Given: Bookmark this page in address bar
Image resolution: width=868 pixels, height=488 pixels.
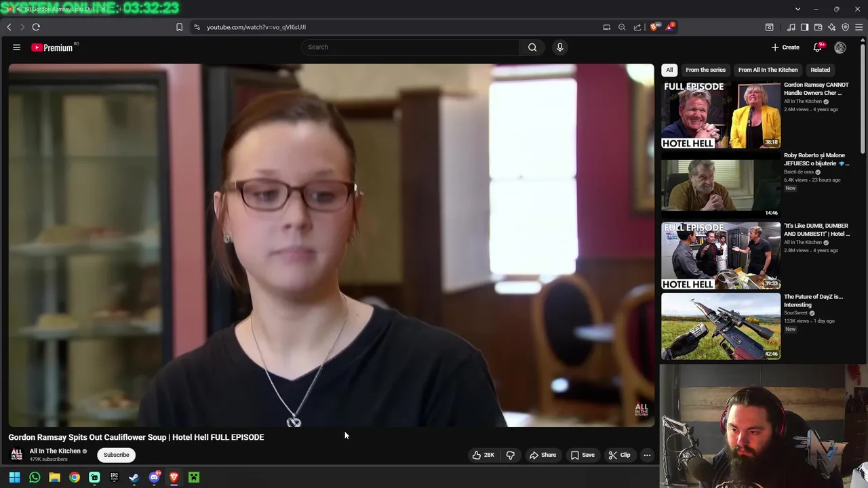Looking at the screenshot, I should point(179,27).
